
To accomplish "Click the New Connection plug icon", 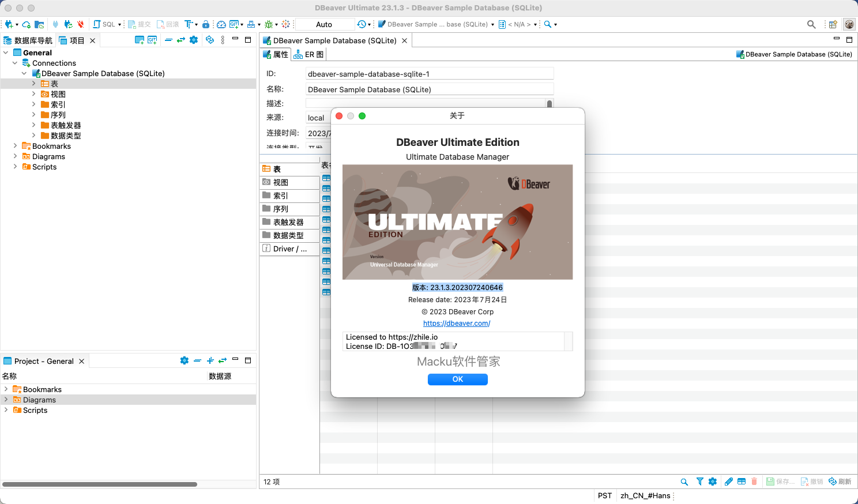I will point(9,24).
